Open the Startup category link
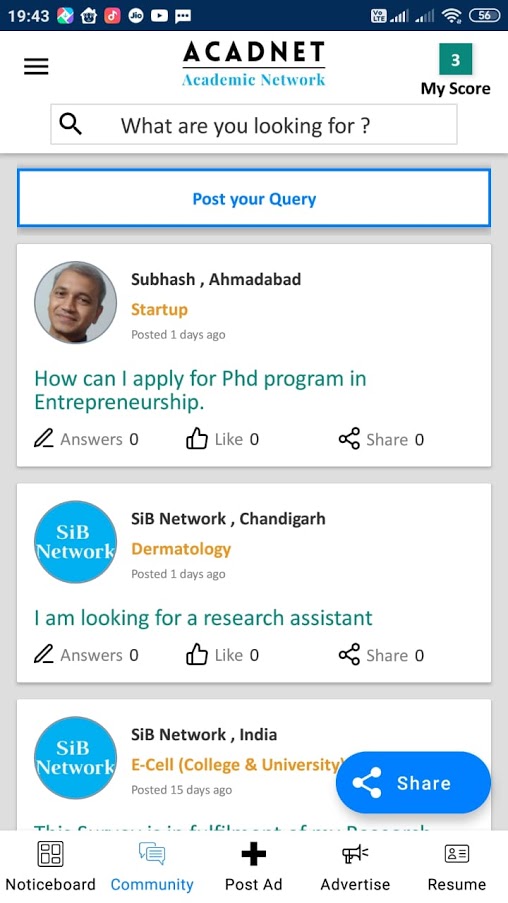Viewport: 508px width, 903px height. point(160,309)
